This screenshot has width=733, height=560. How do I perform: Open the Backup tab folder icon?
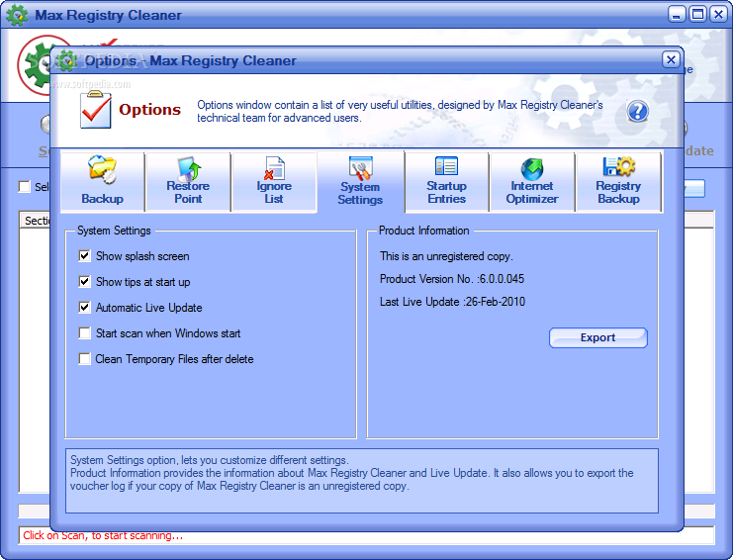[x=102, y=169]
